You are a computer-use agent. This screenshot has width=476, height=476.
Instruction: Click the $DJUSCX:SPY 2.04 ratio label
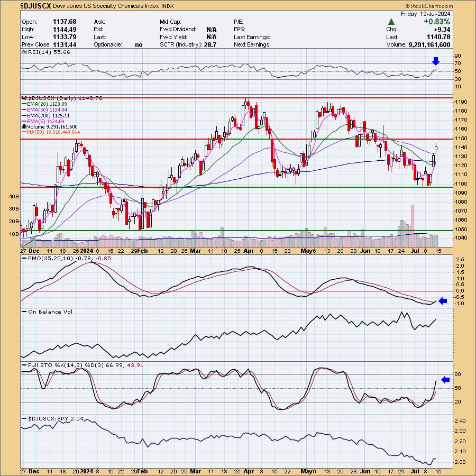point(56,419)
